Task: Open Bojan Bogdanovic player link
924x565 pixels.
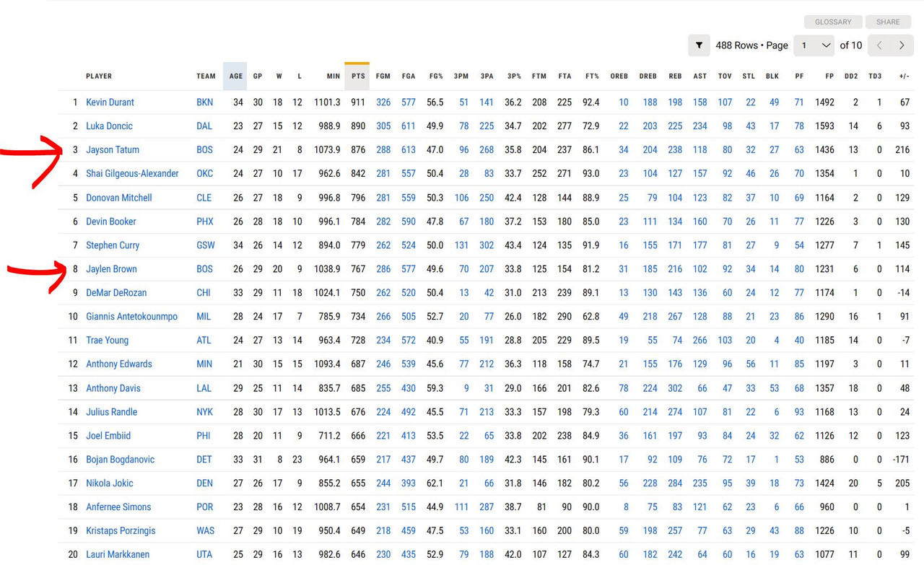Action: [x=120, y=460]
